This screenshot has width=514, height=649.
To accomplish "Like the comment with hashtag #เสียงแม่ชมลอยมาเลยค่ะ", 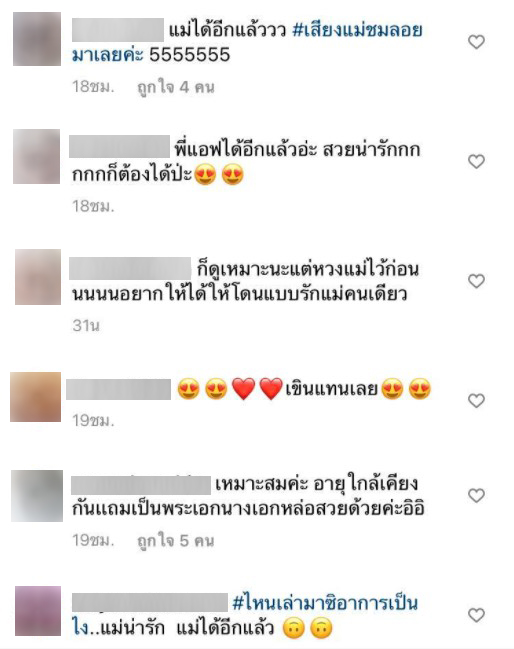I will click(476, 42).
